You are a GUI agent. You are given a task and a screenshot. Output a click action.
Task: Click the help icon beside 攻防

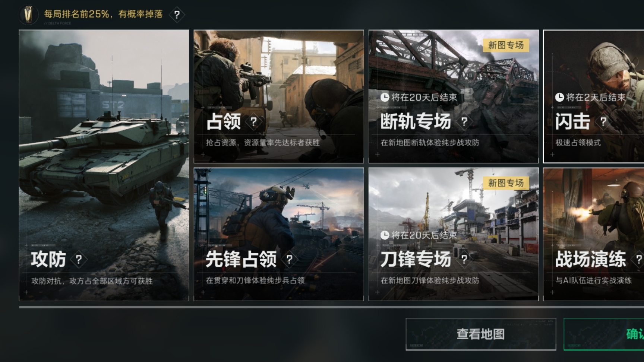pyautogui.click(x=79, y=259)
